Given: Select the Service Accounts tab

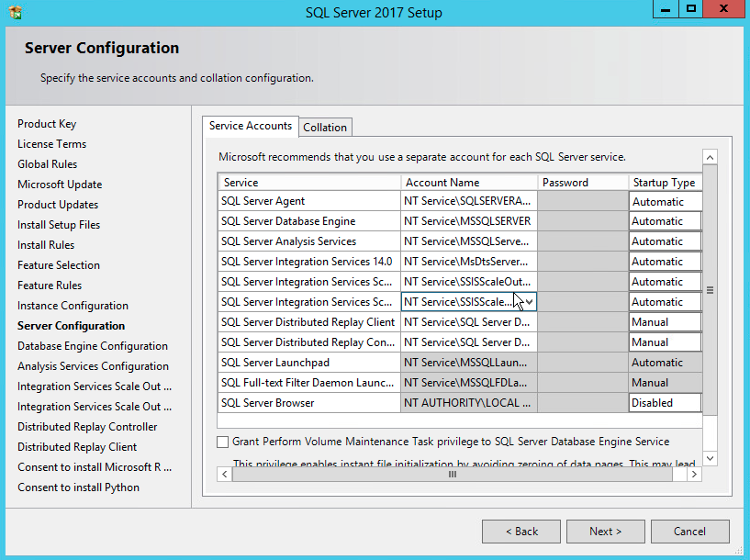Looking at the screenshot, I should tap(251, 127).
